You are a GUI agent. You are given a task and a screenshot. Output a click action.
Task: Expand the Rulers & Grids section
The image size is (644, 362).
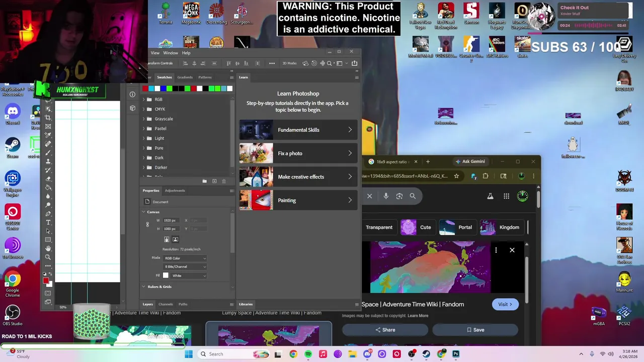coord(143,287)
